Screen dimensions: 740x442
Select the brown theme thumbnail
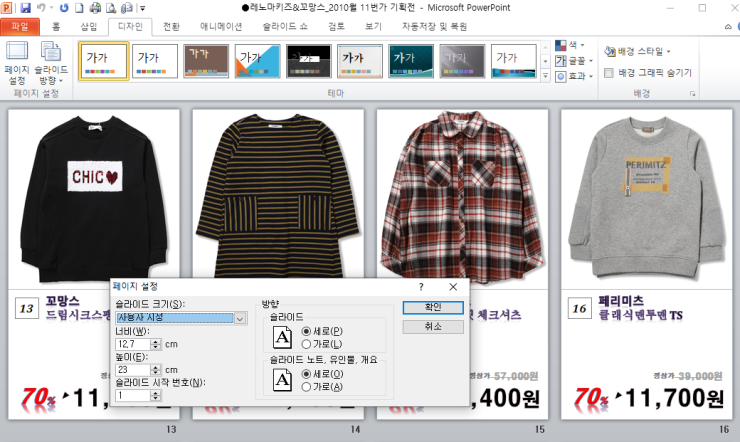coord(206,61)
